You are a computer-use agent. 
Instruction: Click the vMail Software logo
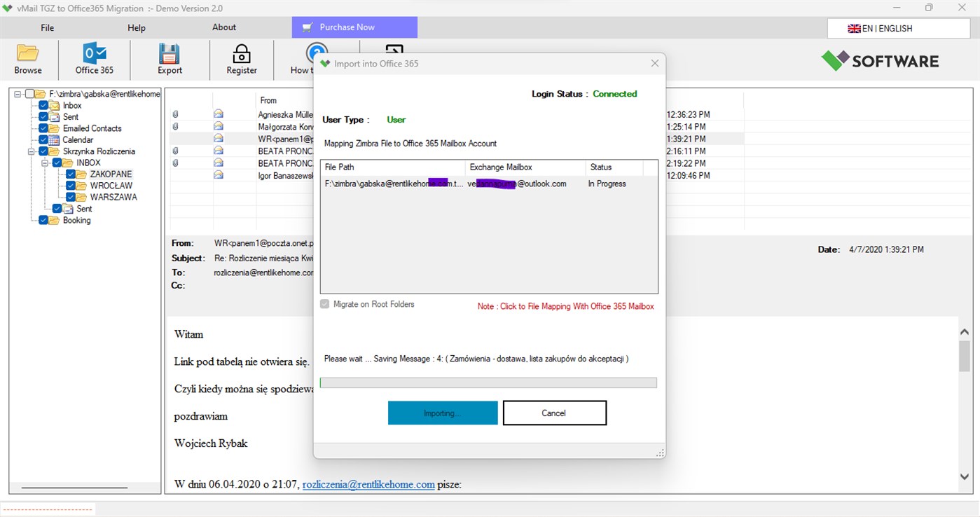pos(880,61)
